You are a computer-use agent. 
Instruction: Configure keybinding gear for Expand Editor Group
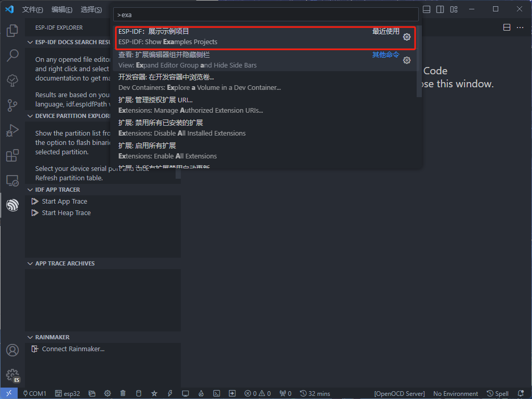point(406,60)
